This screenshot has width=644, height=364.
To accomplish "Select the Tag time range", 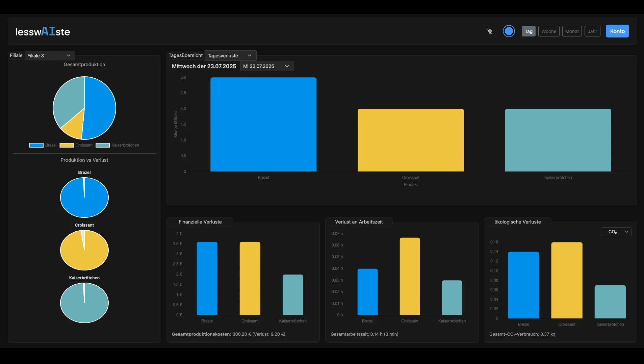I will pos(528,31).
